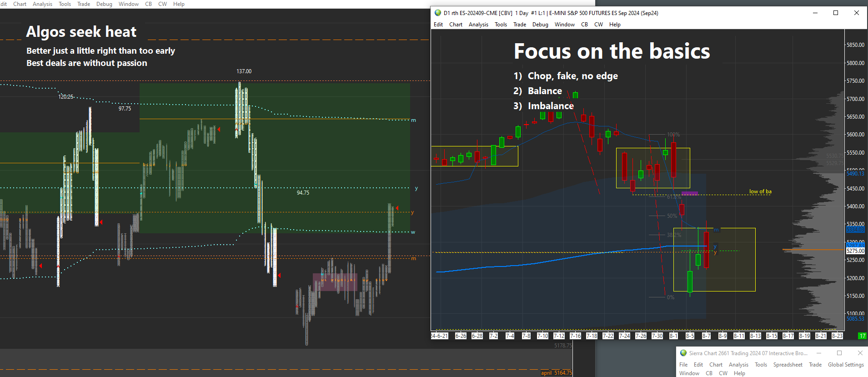
Task: Click the 8-1 date label on the time axis
Action: pyautogui.click(x=673, y=336)
